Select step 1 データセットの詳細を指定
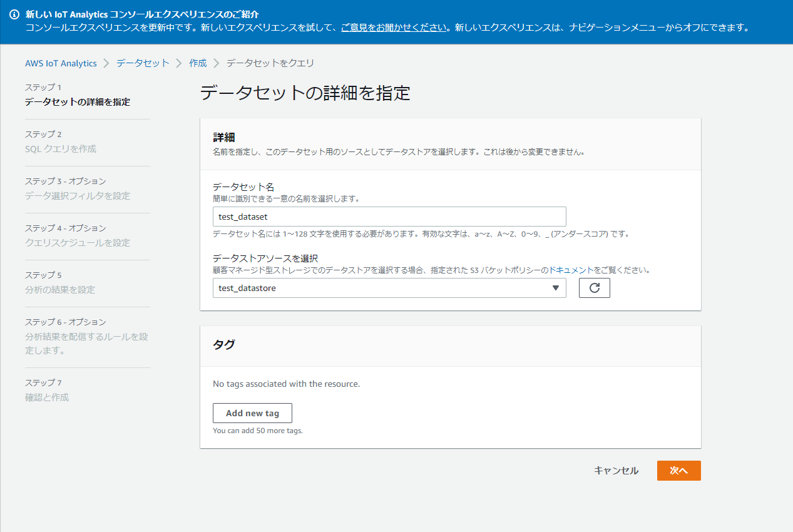 [x=78, y=102]
